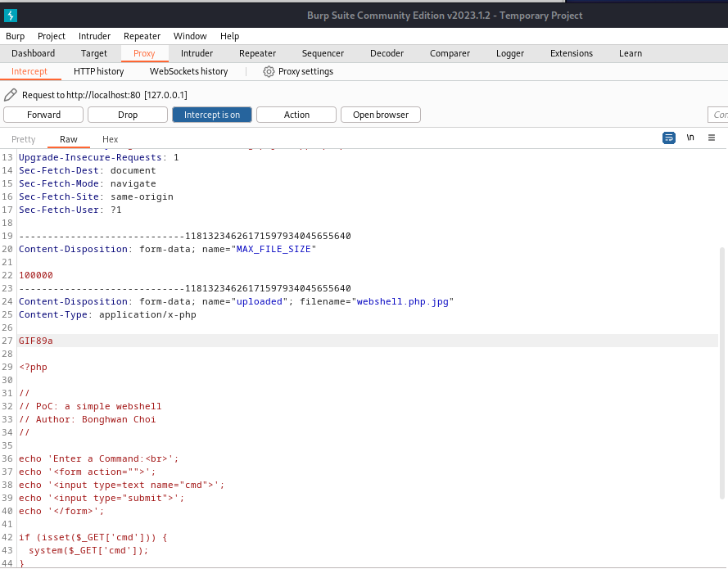Screen dimensions: 728x569
Task: Click the Author Bonghwan Choi comment line
Action: tap(88, 419)
